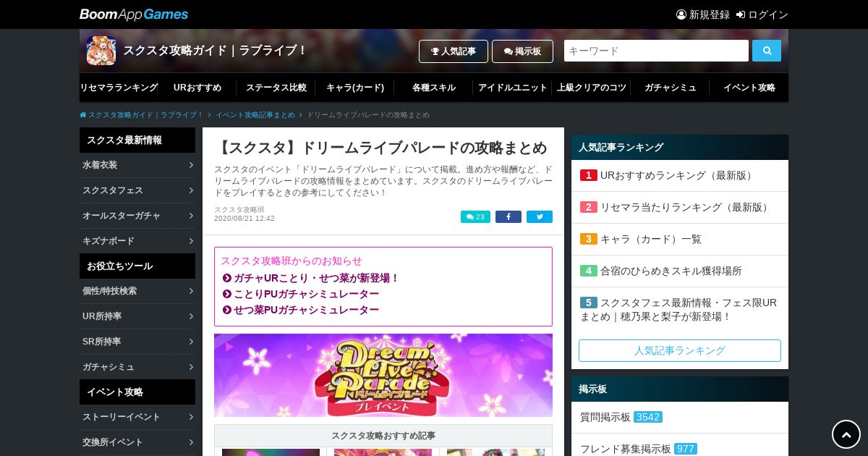Open rank 4 合宿のひらめきスキル獲得場所 article
This screenshot has height=456, width=868.
(680, 271)
